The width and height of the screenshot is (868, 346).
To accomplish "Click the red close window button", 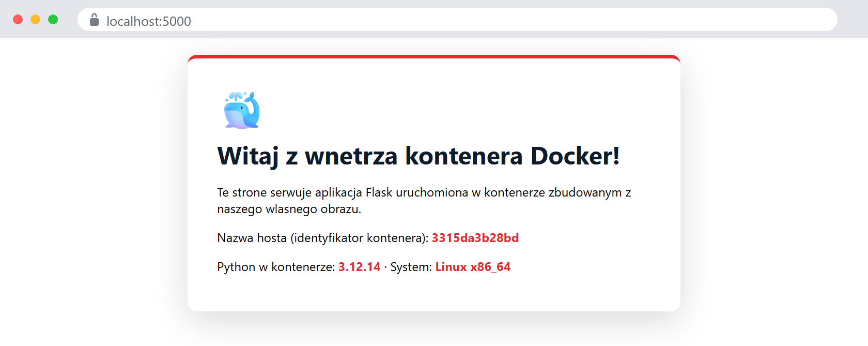I will pyautogui.click(x=18, y=20).
